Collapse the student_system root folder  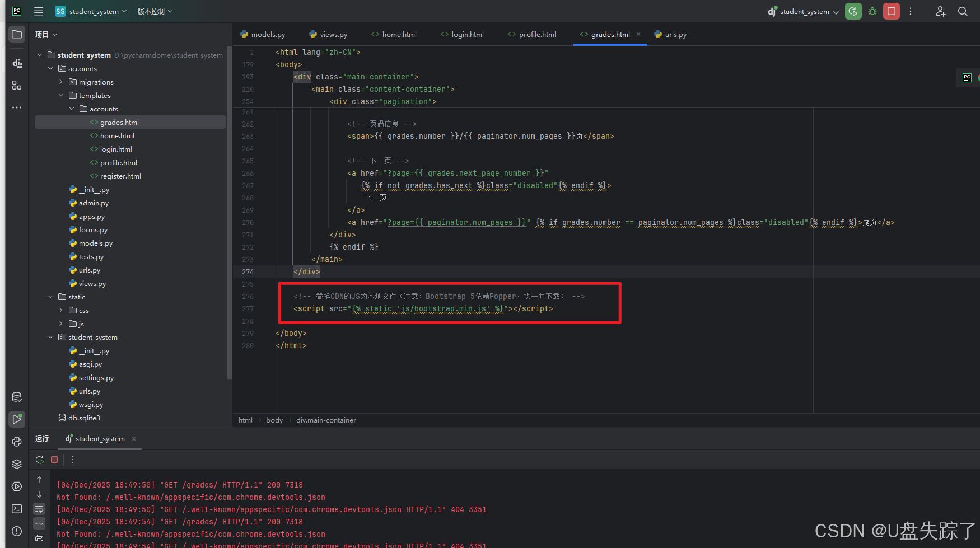(40, 55)
